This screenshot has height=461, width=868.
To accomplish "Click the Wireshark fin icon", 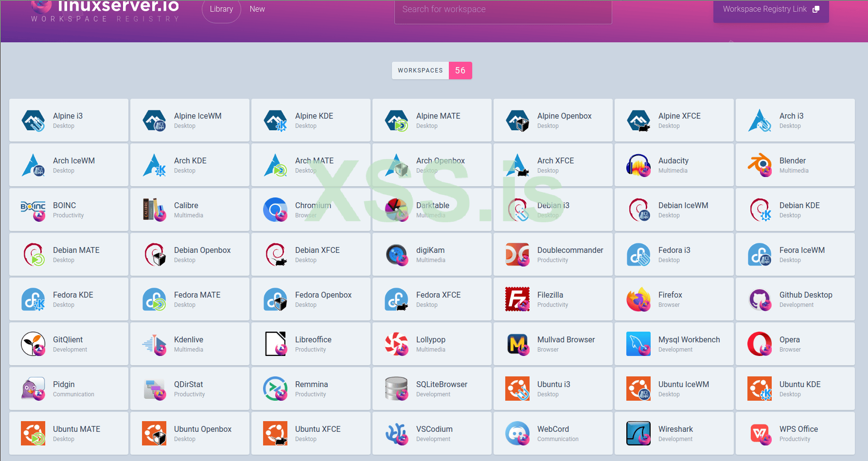I will pos(639,434).
